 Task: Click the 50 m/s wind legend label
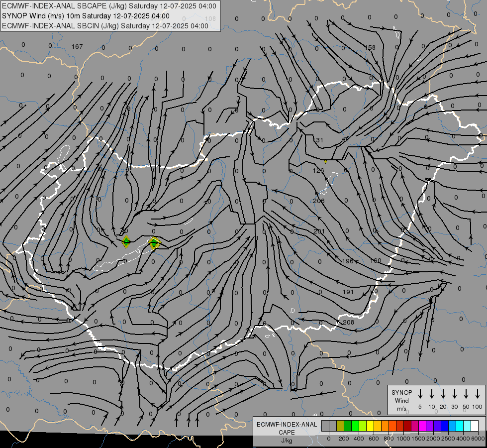[466, 407]
